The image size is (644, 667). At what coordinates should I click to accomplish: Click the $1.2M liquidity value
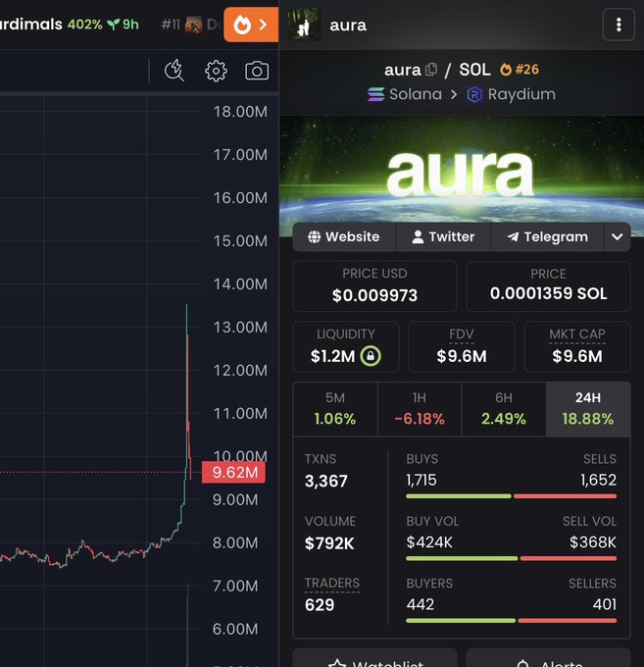coord(332,356)
